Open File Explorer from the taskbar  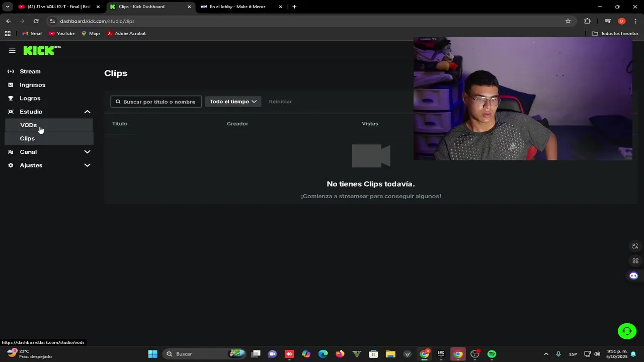pos(390,354)
